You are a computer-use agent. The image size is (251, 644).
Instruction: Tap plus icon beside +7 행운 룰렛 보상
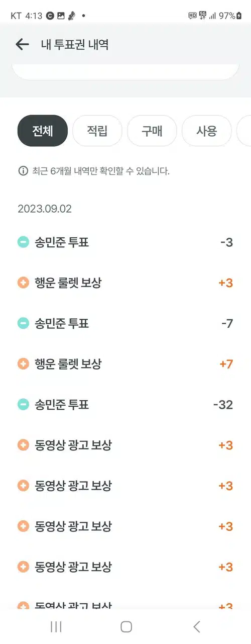(x=23, y=363)
